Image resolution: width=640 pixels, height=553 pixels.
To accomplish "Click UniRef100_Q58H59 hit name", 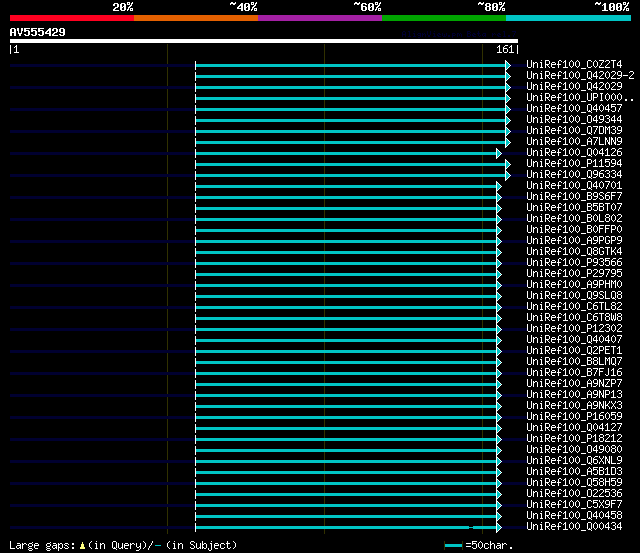I will (x=574, y=483).
